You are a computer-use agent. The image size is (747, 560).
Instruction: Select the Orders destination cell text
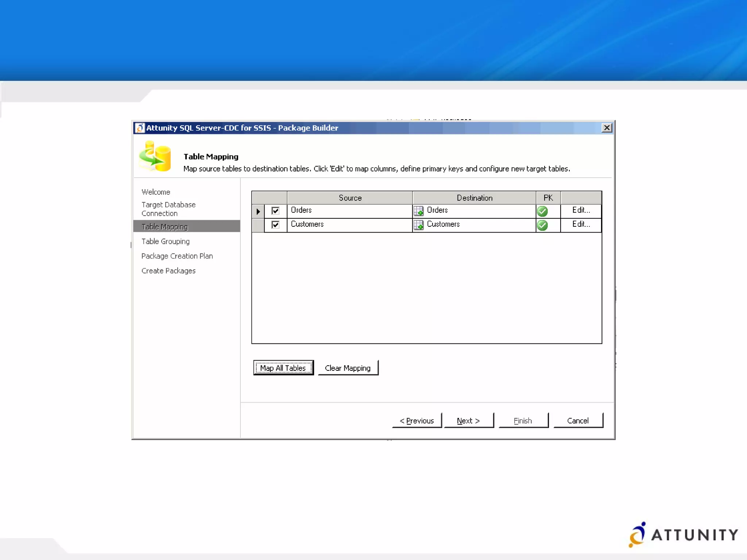pyautogui.click(x=437, y=210)
